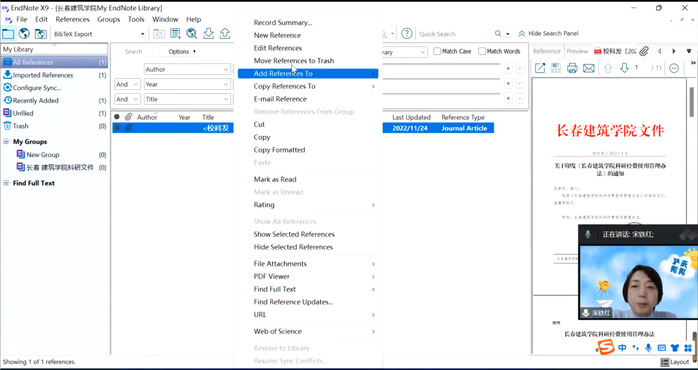Click into the Quick Search field
Viewport: 698px width, 370px height.
454,34
